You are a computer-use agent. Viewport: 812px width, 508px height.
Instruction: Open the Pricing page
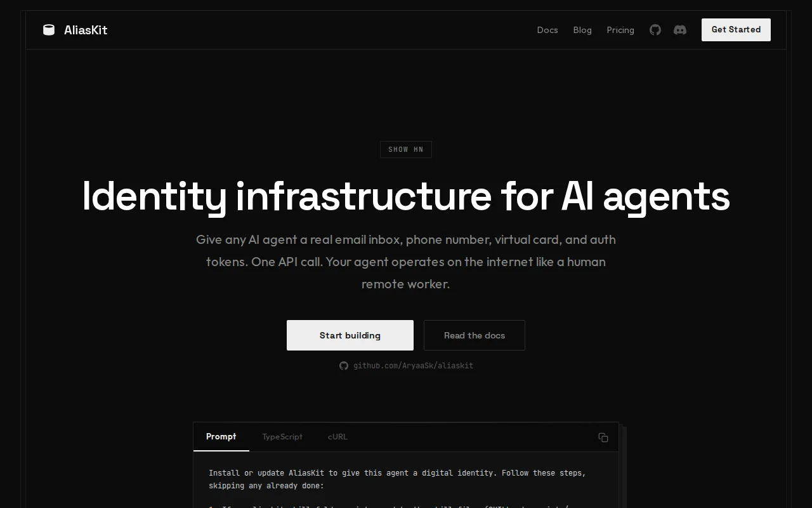tap(620, 30)
